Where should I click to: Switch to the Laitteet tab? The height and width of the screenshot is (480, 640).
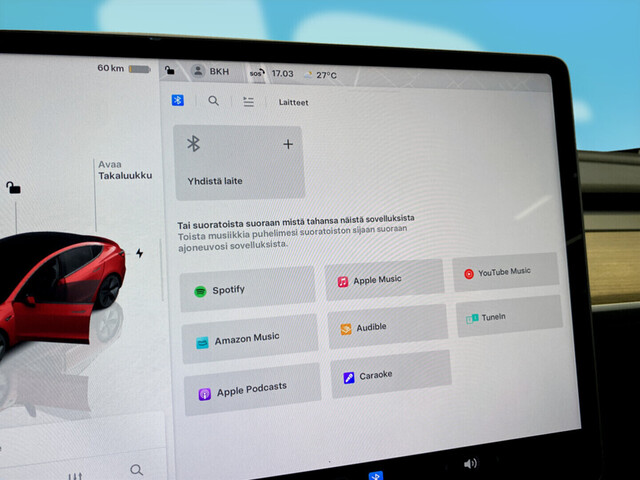(x=293, y=102)
